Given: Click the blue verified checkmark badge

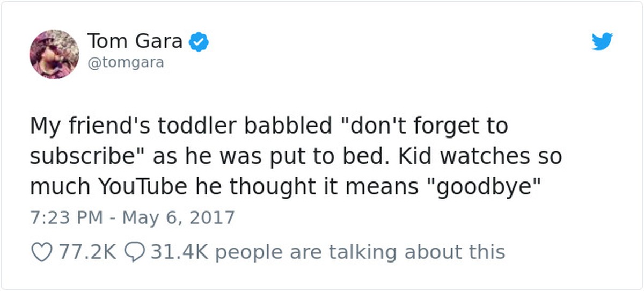Looking at the screenshot, I should click(200, 41).
